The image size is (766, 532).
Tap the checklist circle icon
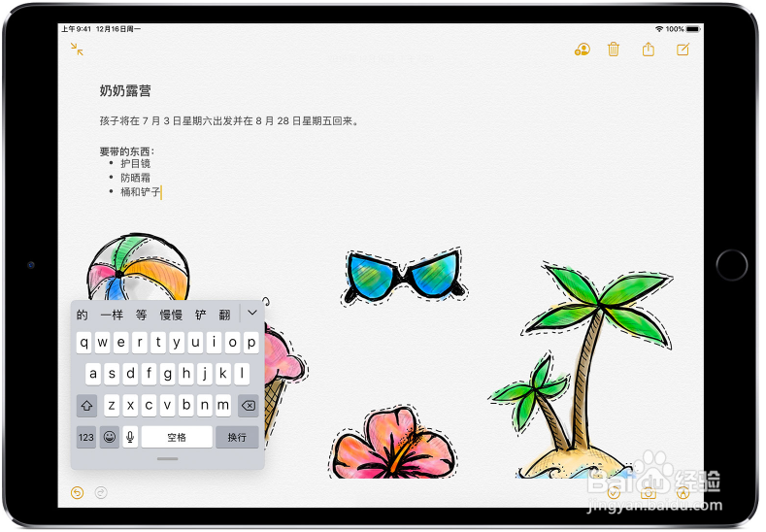coord(614,493)
